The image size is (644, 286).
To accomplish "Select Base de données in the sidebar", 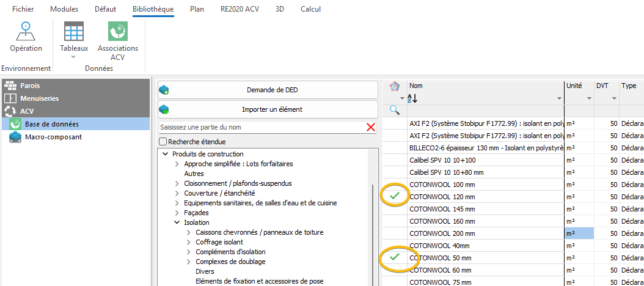I will click(52, 123).
